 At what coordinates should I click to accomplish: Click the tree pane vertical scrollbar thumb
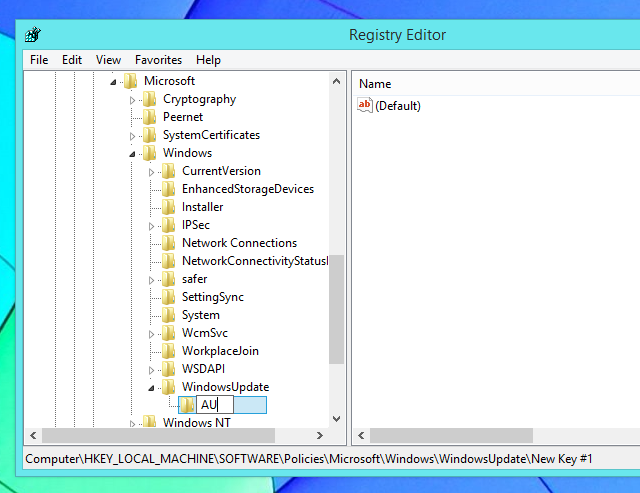coord(336,309)
